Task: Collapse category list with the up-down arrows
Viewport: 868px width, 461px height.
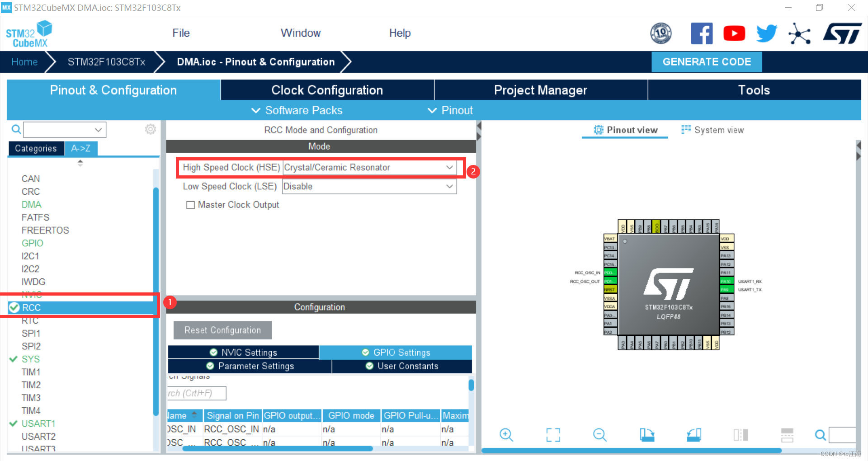Action: [80, 163]
